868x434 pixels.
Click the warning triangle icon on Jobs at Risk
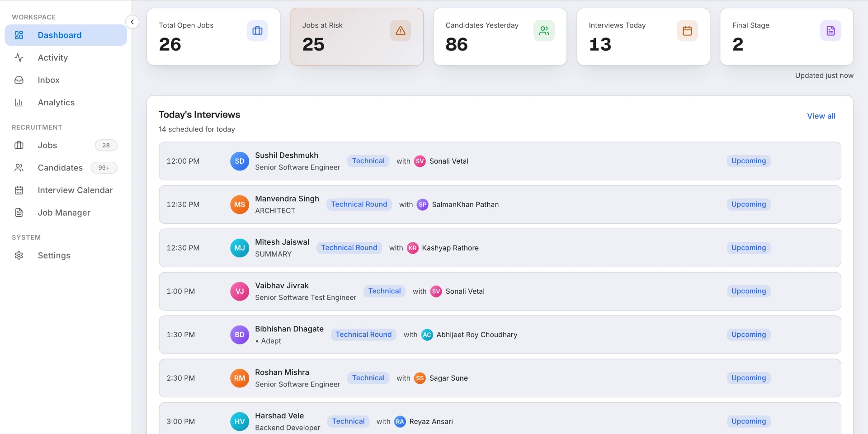(x=401, y=31)
